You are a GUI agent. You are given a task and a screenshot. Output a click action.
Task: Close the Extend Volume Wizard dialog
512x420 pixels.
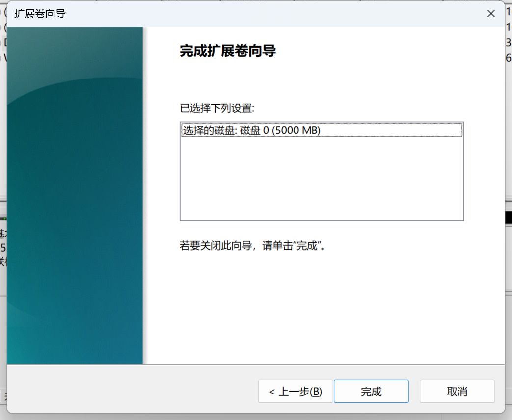click(490, 14)
